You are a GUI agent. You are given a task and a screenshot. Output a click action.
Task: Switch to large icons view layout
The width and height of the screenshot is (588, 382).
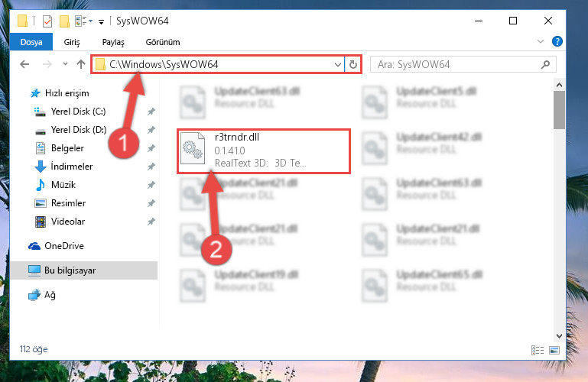(554, 350)
